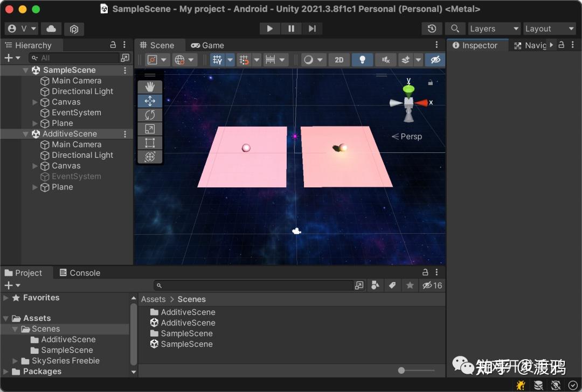
Task: Toggle scene audio mute
Action: tap(386, 60)
